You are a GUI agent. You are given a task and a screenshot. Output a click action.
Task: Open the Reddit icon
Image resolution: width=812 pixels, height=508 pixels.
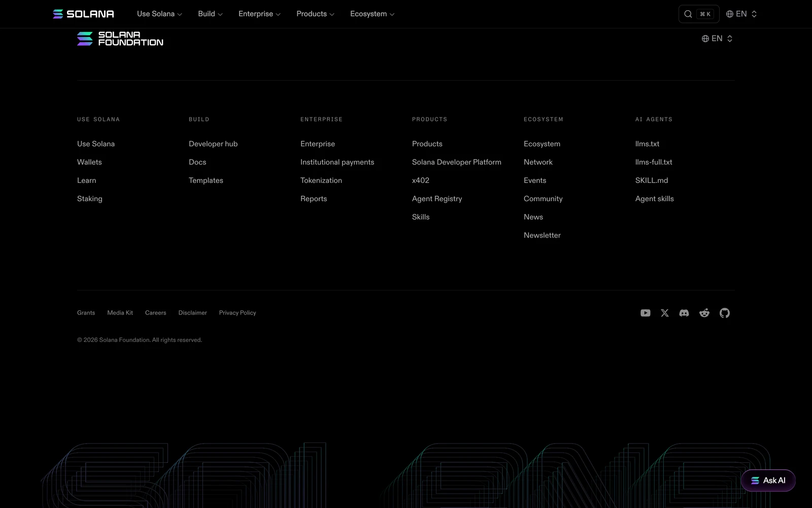coord(704,313)
